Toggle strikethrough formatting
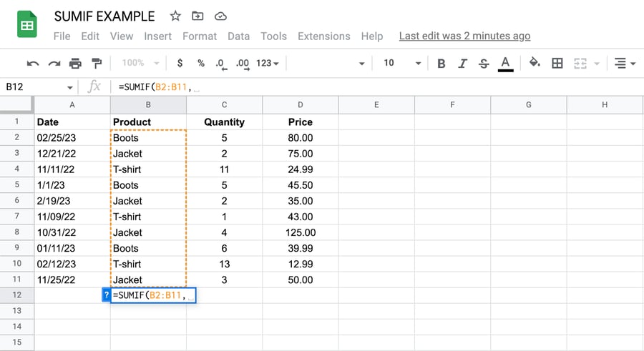 coord(484,63)
